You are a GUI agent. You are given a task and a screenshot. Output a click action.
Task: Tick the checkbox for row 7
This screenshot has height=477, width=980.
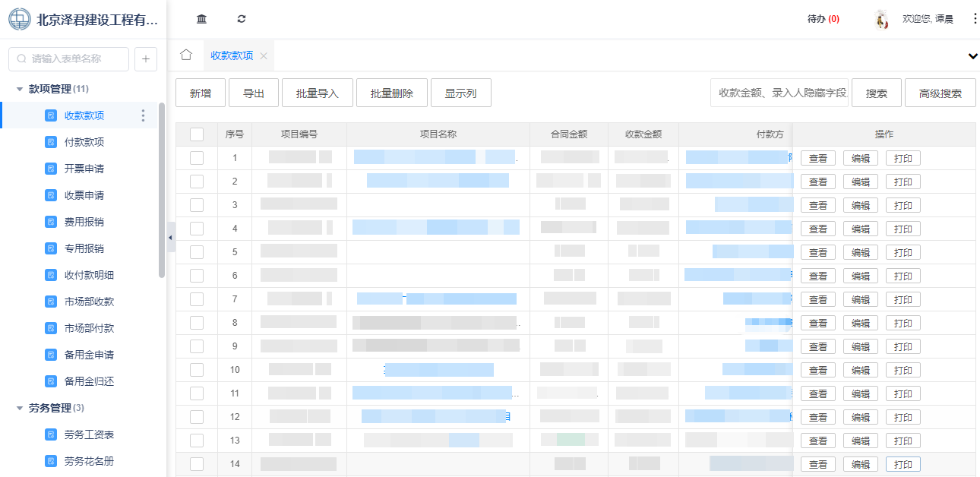(197, 299)
